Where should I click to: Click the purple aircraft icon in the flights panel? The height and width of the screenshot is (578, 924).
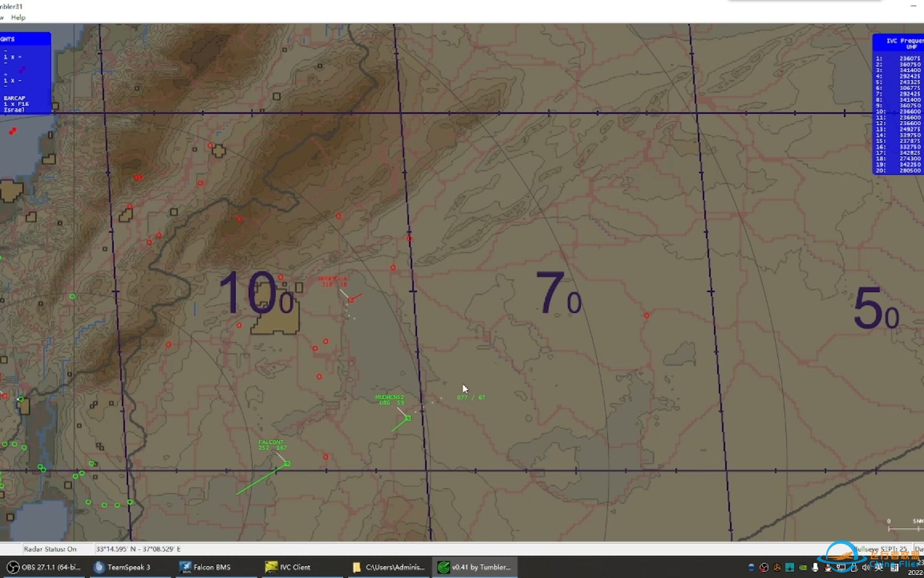point(22,70)
